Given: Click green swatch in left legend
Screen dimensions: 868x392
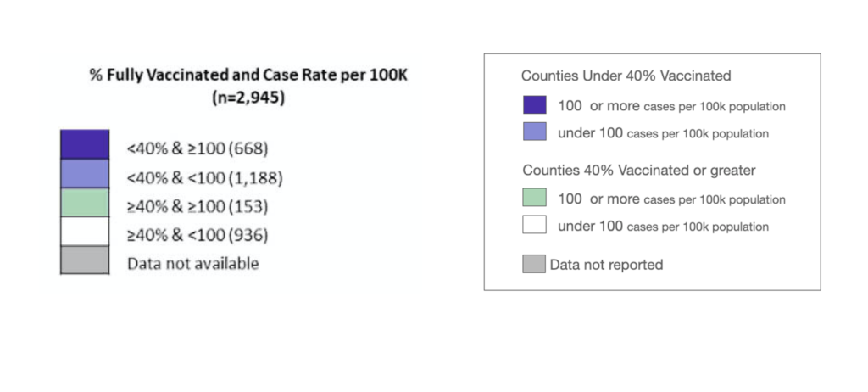Looking at the screenshot, I should tap(85, 203).
